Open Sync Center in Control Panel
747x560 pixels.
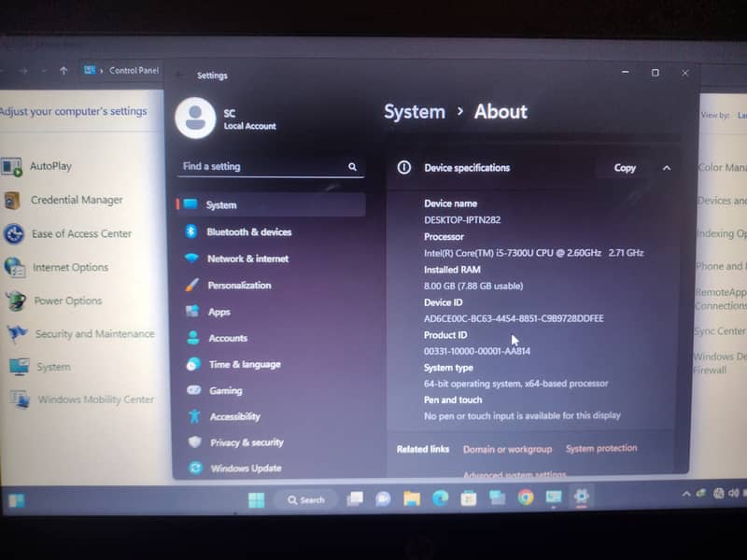point(719,331)
